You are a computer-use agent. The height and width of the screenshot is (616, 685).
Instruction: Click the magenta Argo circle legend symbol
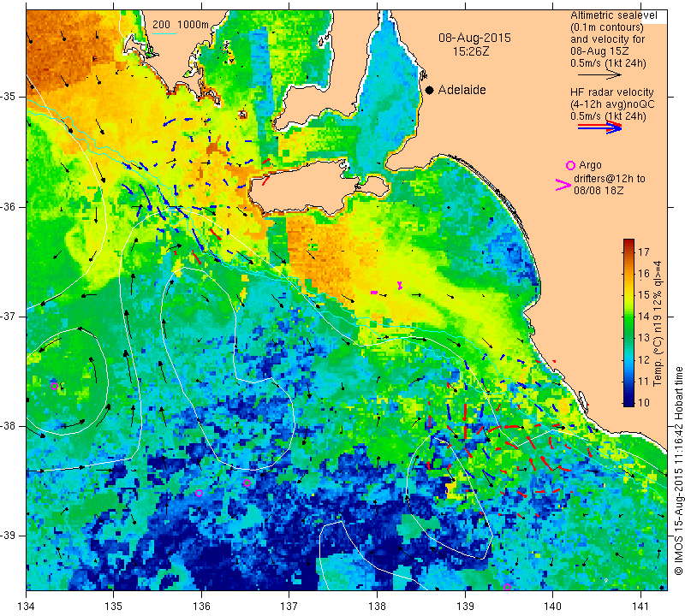pos(570,165)
